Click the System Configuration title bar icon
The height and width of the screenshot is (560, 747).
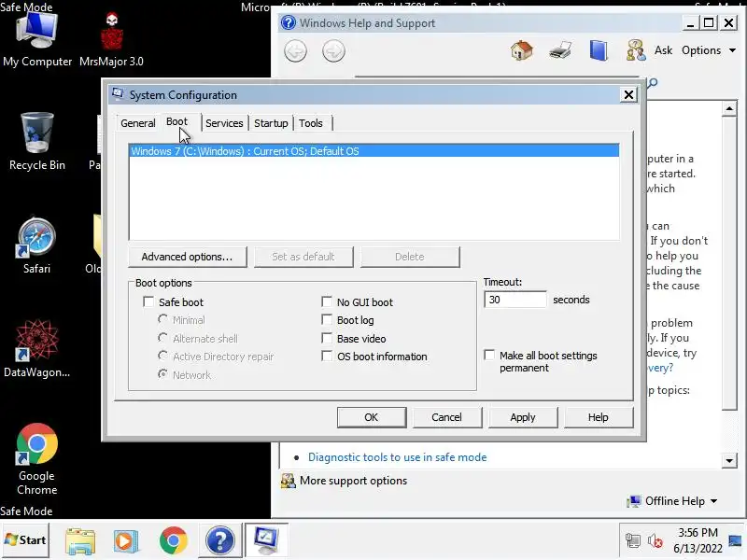[x=118, y=94]
